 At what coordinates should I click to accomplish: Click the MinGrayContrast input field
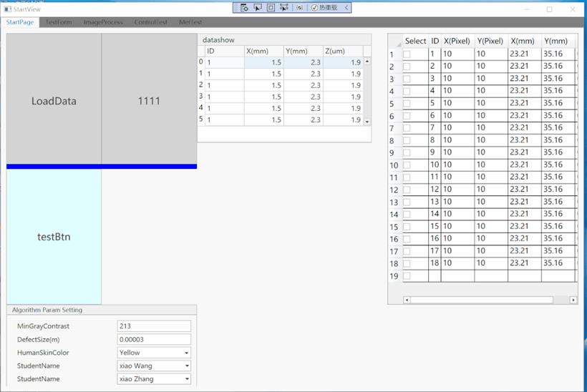pyautogui.click(x=154, y=326)
